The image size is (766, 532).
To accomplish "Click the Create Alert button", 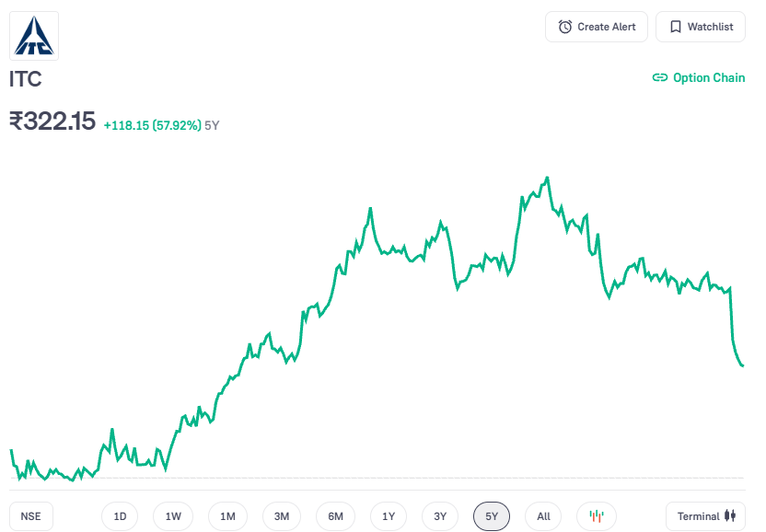I will (x=597, y=27).
